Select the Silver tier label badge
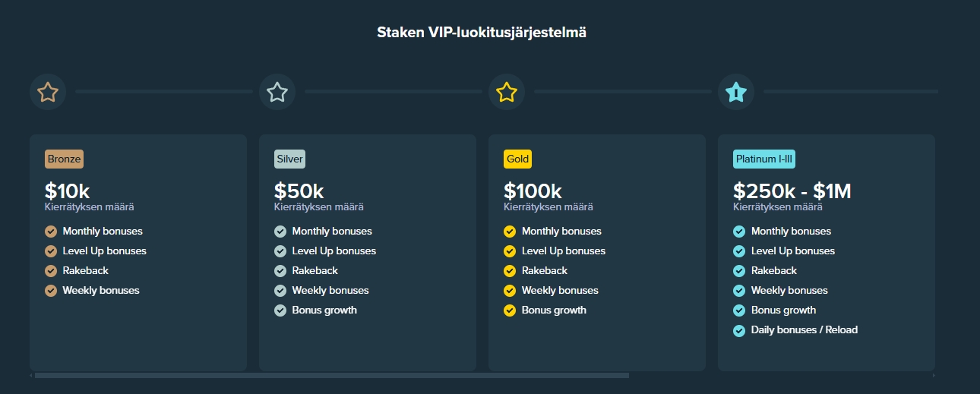Viewport: 980px width, 394px height. pyautogui.click(x=289, y=159)
